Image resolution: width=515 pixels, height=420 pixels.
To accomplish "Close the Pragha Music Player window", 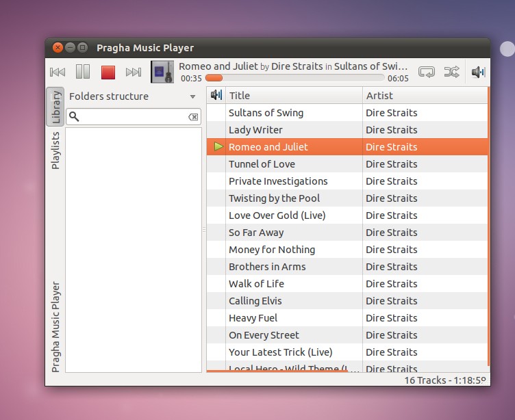I will click(58, 48).
